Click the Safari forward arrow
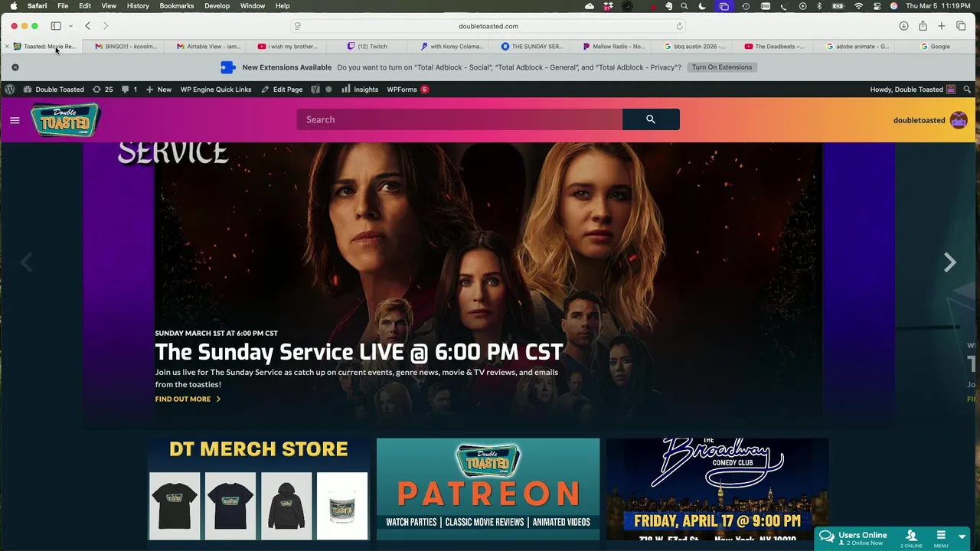The width and height of the screenshot is (980, 551). 106,26
